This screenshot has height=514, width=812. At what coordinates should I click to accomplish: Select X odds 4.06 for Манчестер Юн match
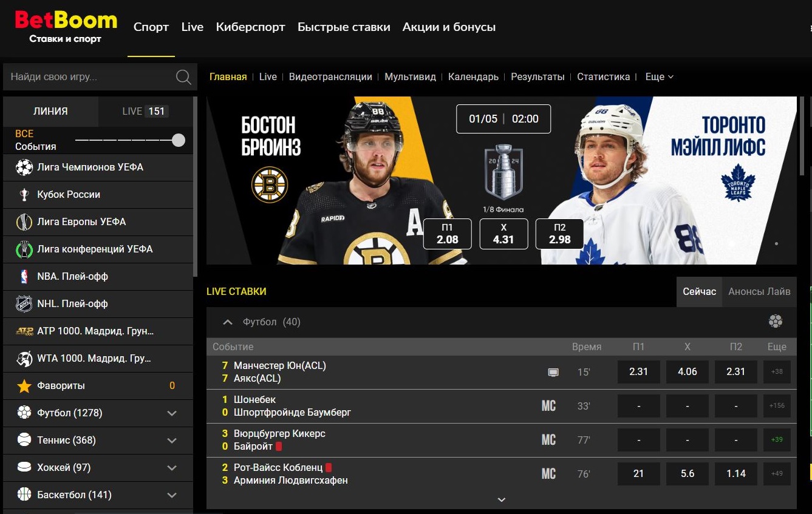pos(687,372)
